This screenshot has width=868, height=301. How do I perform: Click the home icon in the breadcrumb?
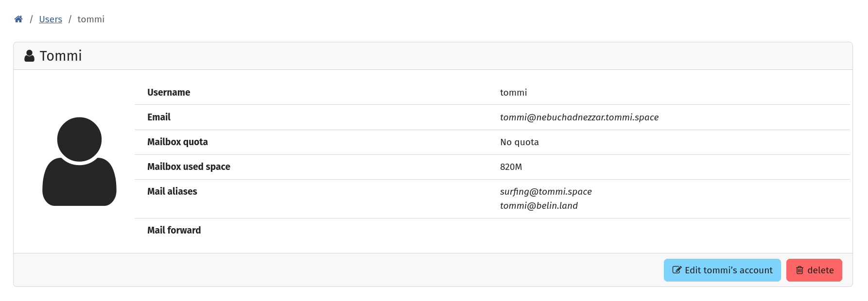coord(18,19)
